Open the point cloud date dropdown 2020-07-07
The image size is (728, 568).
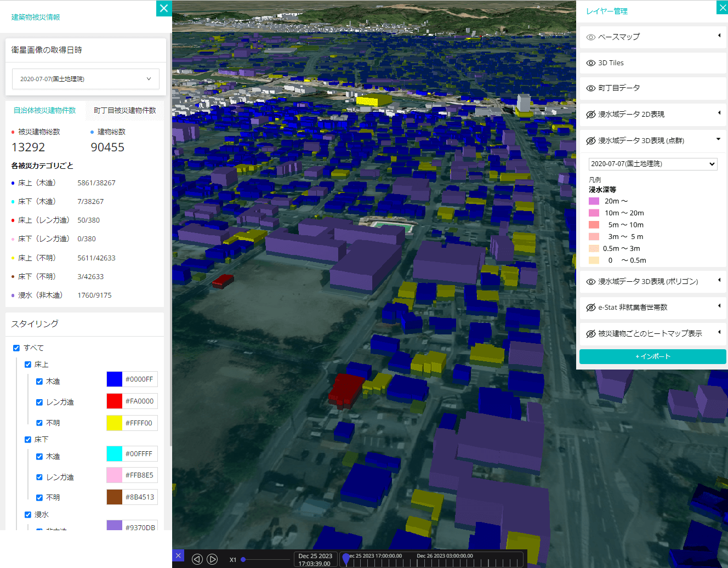pos(653,164)
